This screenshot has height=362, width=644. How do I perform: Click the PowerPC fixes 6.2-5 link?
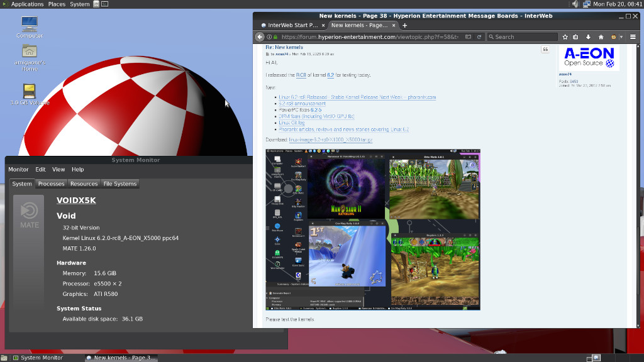pyautogui.click(x=316, y=110)
